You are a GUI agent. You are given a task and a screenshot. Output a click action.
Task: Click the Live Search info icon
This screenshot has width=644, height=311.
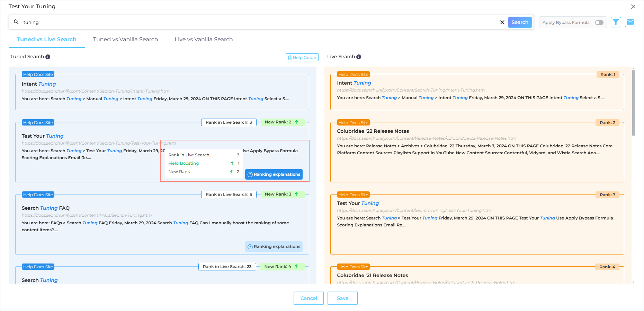pyautogui.click(x=359, y=57)
